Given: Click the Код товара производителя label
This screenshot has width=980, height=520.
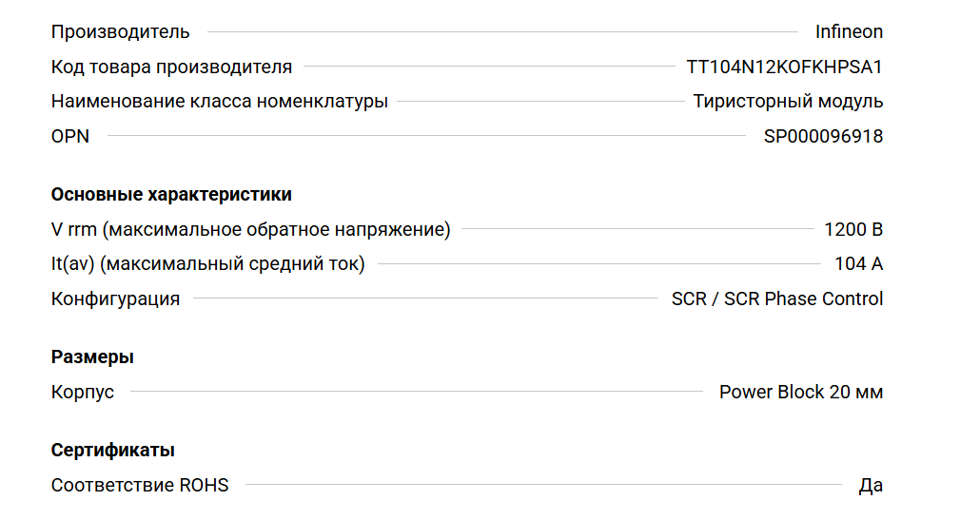Looking at the screenshot, I should tap(171, 67).
